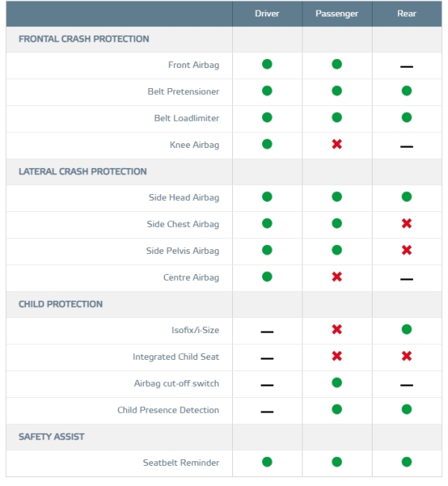
Task: Click the Safety Assist section heading
Action: [52, 437]
